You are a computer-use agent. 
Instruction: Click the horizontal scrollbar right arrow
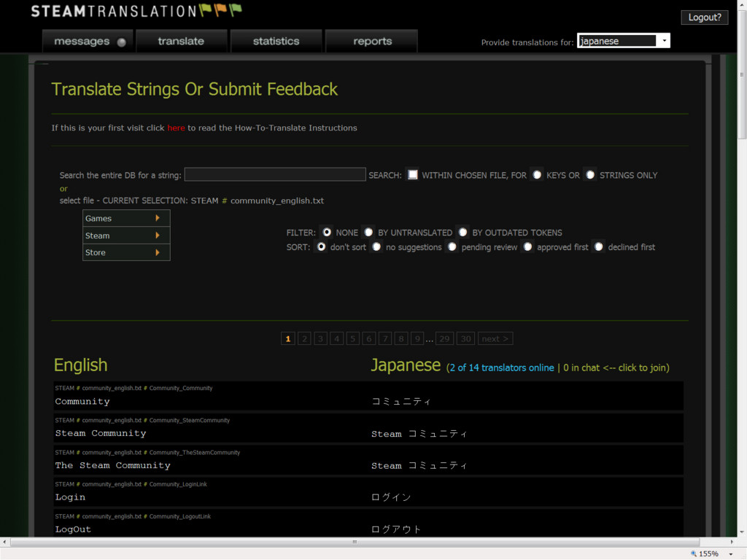pyautogui.click(x=732, y=542)
